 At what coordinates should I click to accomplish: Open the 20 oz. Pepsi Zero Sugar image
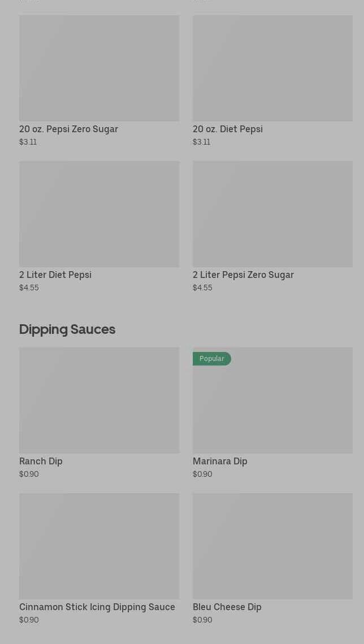[x=99, y=68]
